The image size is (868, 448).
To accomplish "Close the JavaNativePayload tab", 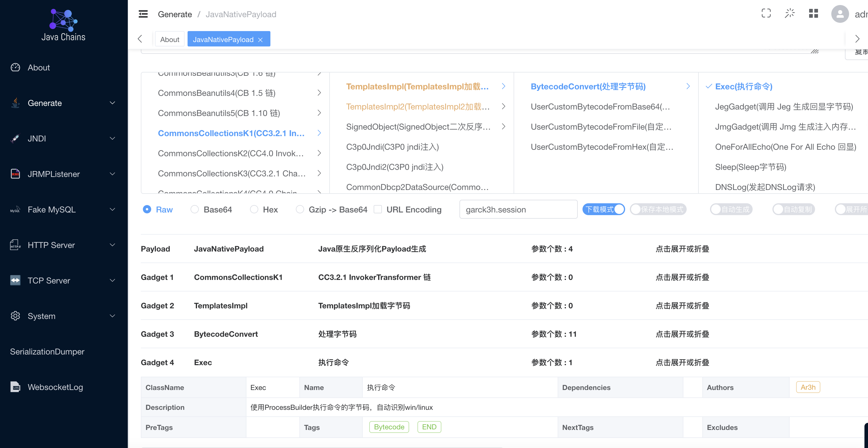I will pos(260,40).
